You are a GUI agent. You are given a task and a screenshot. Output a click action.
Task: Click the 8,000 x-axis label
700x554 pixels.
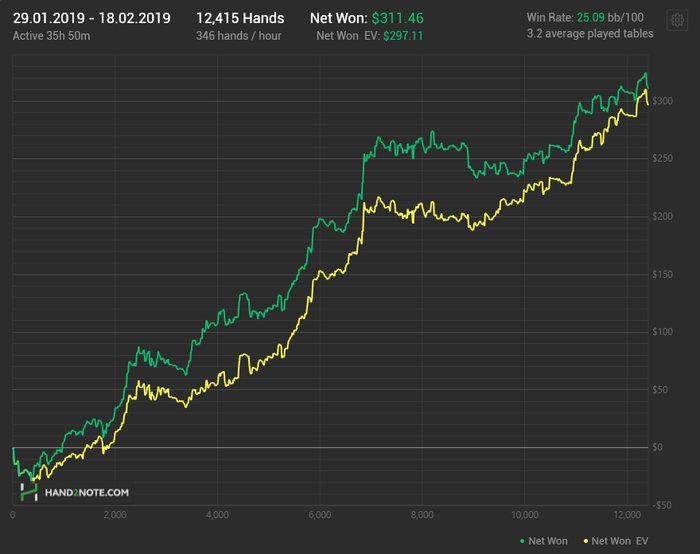tap(422, 515)
